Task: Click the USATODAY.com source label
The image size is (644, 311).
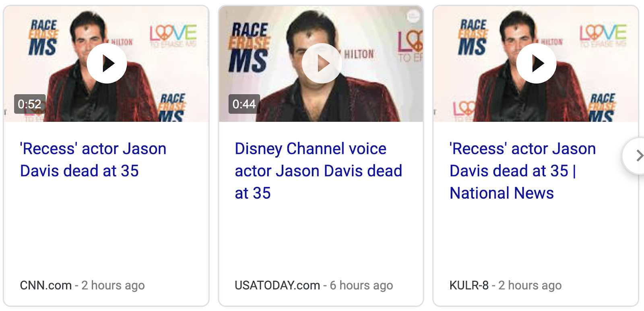Action: point(277,285)
